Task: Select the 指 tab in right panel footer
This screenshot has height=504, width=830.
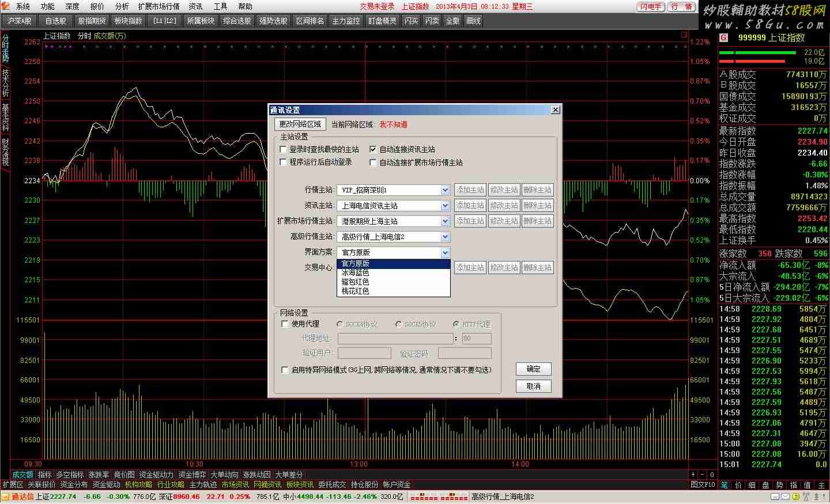Action: (794, 485)
